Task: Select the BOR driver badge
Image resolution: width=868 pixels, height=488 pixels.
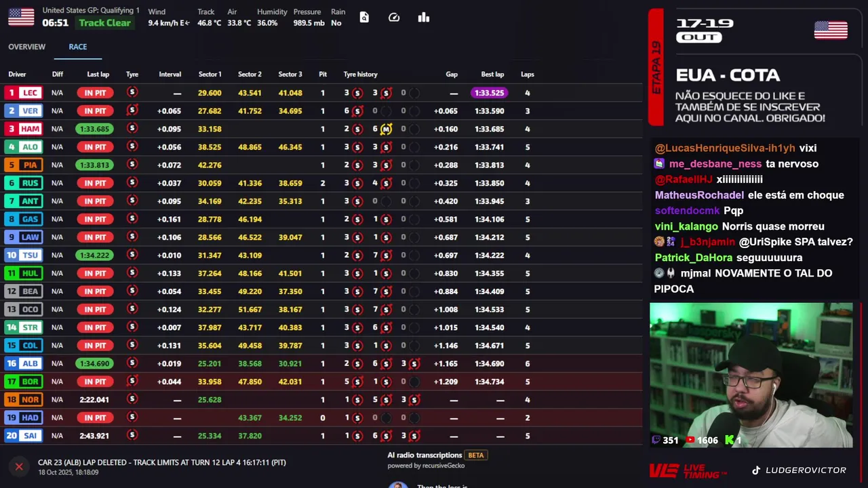Action: [23, 382]
